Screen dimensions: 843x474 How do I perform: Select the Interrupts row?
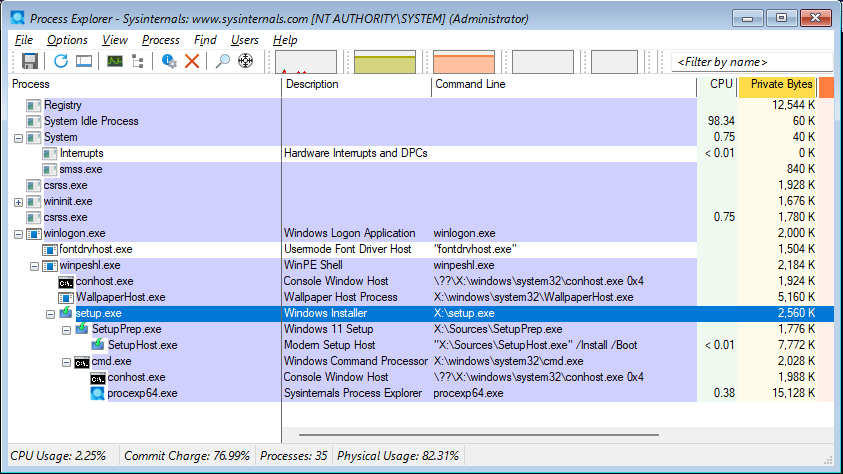pyautogui.click(x=421, y=154)
